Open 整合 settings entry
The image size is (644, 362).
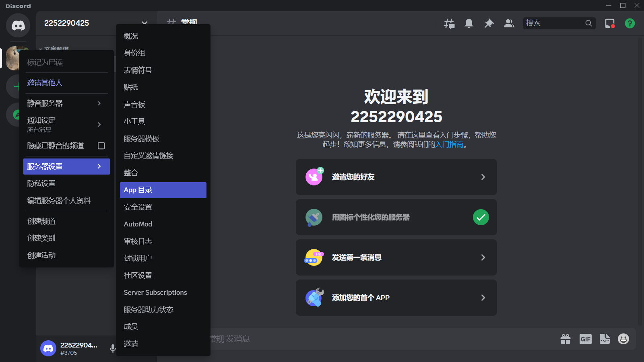[x=163, y=173]
